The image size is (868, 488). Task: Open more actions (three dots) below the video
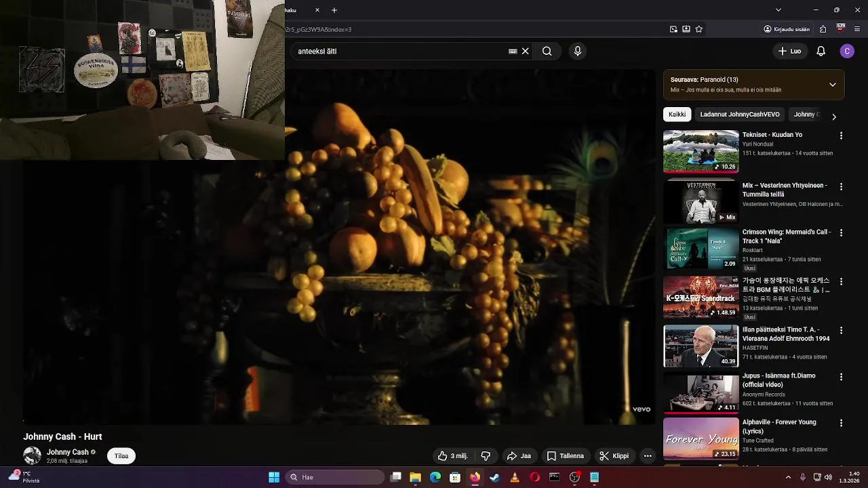648,456
